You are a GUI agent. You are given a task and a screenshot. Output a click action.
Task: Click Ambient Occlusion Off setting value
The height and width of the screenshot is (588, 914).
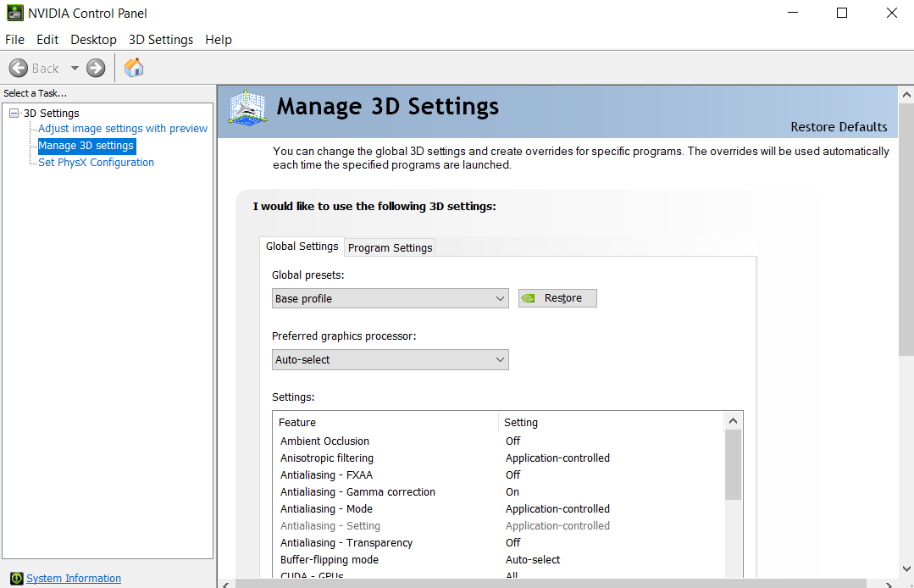tap(513, 441)
